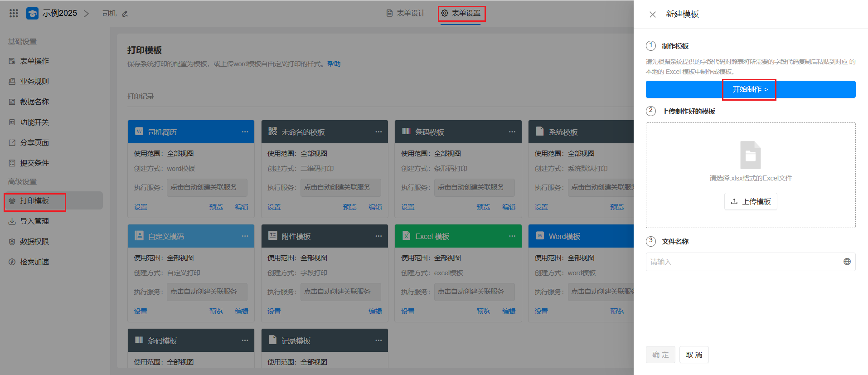Click the 上传模板 upload button
This screenshot has height=375, width=868.
[750, 202]
